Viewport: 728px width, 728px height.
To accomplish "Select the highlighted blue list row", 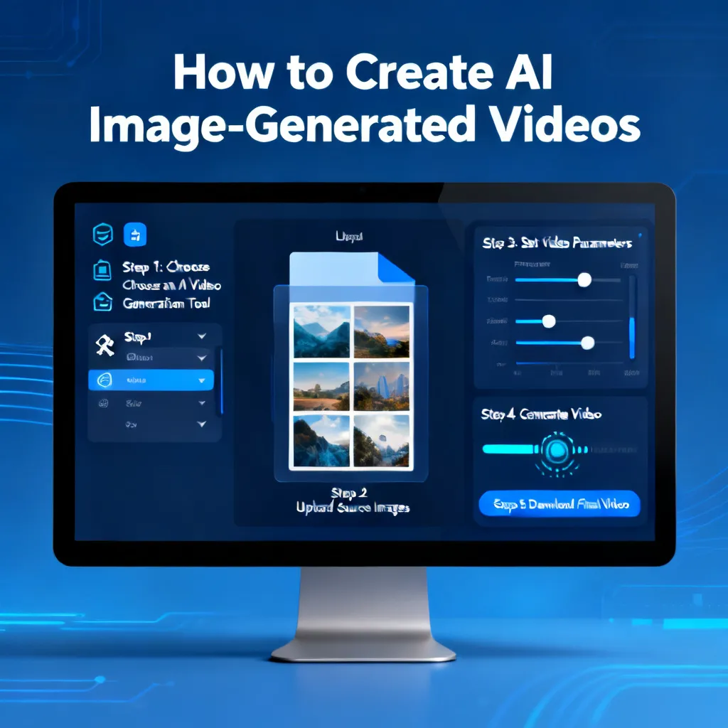I will click(151, 380).
